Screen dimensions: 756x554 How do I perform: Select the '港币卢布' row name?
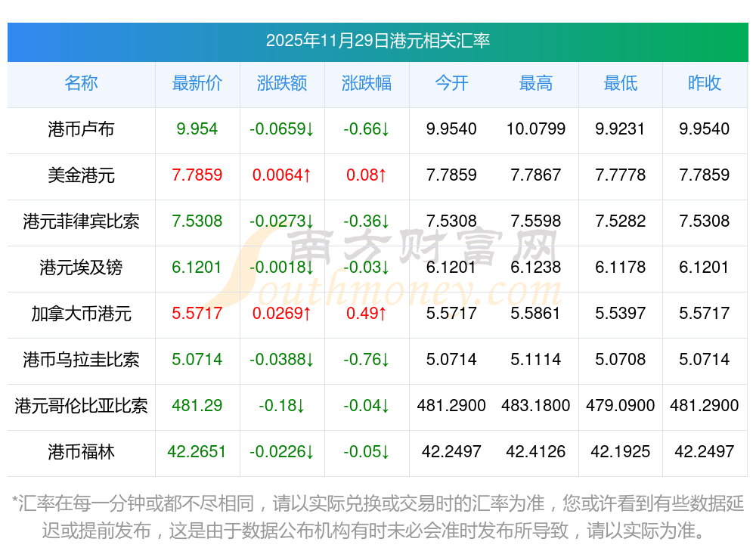tap(81, 129)
